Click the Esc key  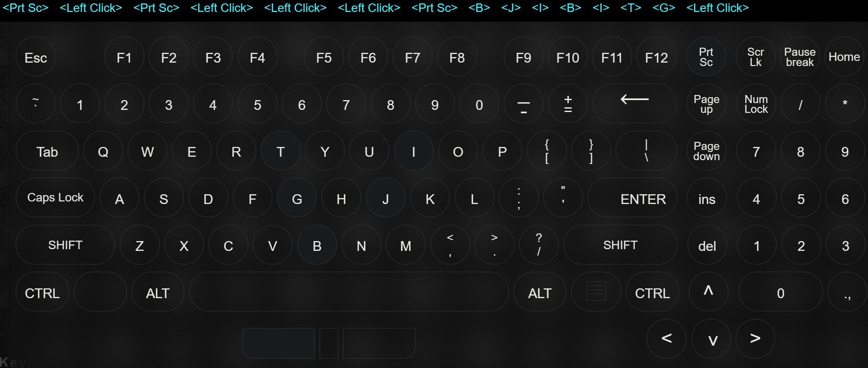(35, 57)
